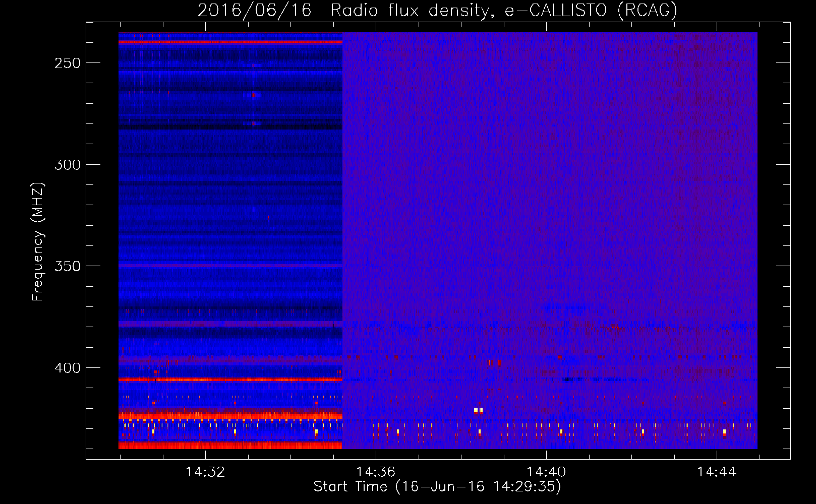Click the 14:32 time tick label
Viewport: 816px width, 504px height.
click(x=205, y=472)
